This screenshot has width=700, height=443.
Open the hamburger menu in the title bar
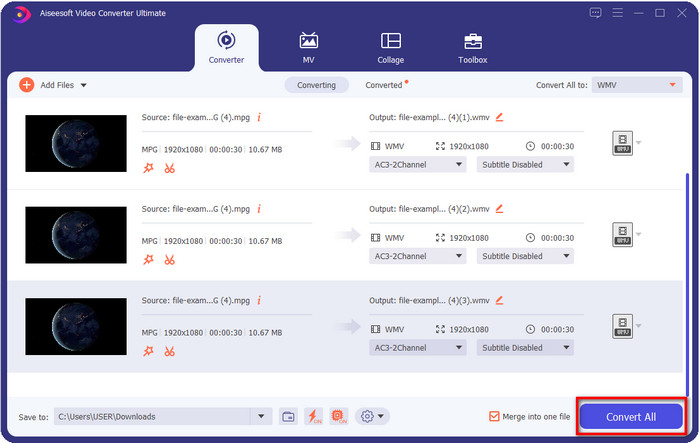click(x=617, y=13)
